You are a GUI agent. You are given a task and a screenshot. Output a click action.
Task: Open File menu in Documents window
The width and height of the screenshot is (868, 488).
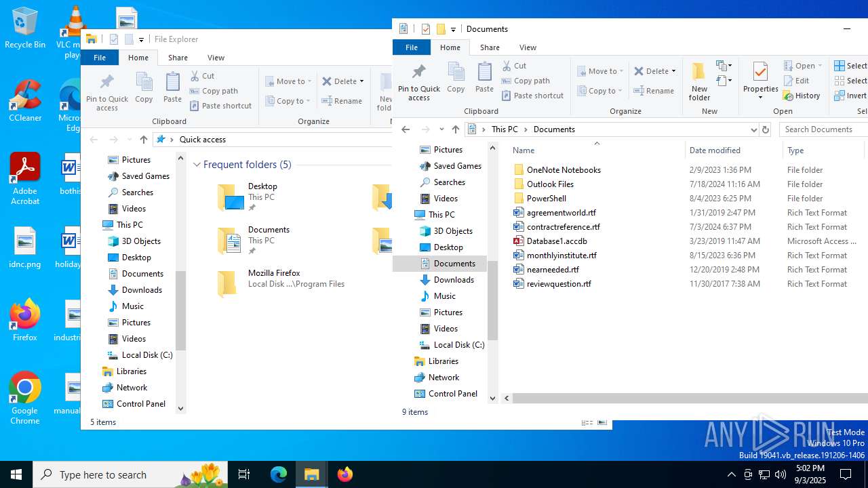(x=412, y=47)
